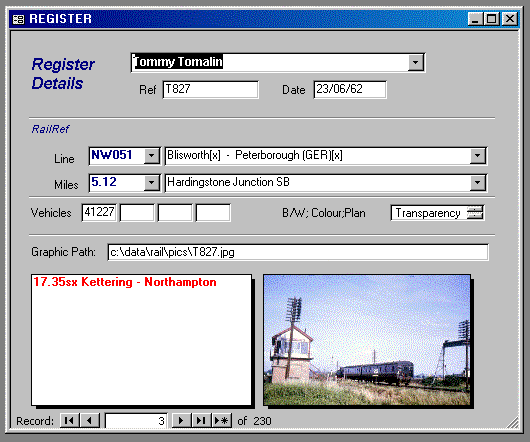Click the record number box showing 3

[136, 421]
